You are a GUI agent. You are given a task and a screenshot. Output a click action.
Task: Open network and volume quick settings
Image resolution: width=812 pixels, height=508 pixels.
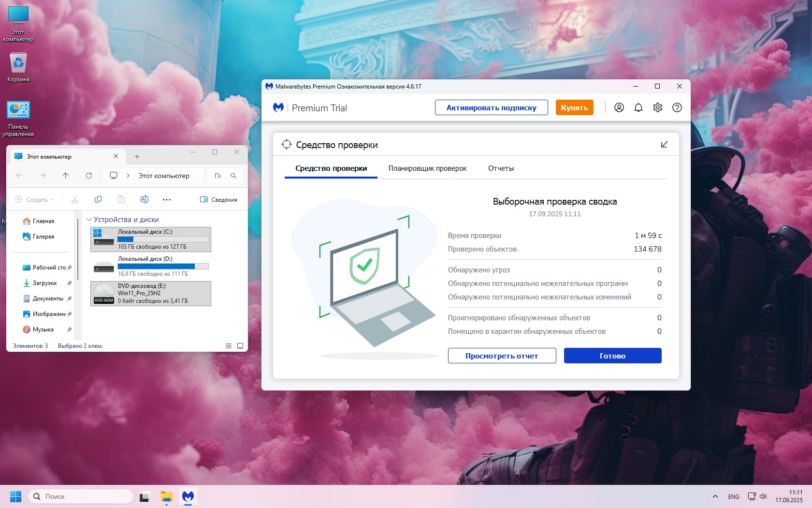point(757,496)
